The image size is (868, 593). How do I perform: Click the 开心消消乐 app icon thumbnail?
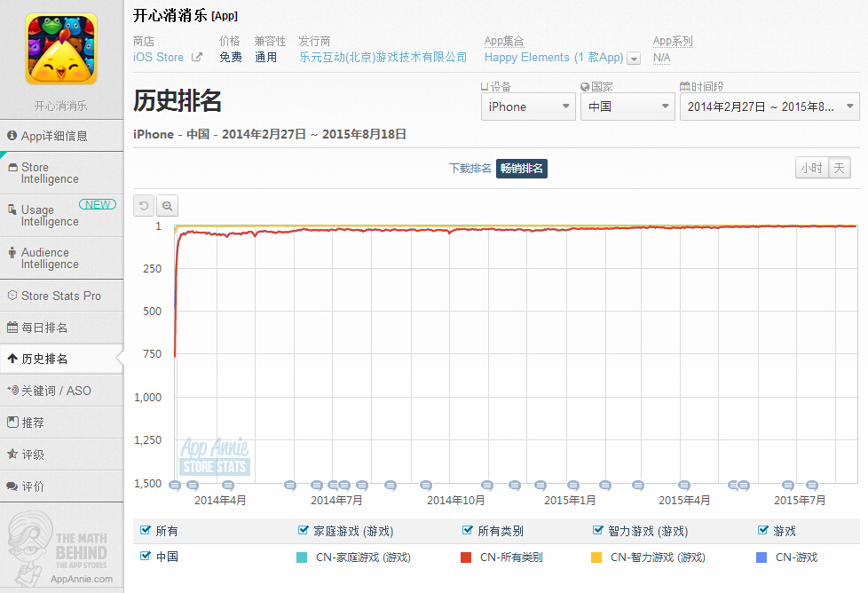[x=61, y=49]
